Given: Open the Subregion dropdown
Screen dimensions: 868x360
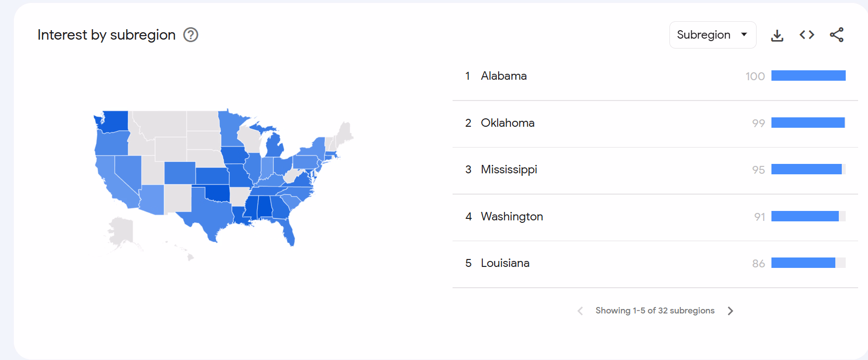Looking at the screenshot, I should (713, 35).
